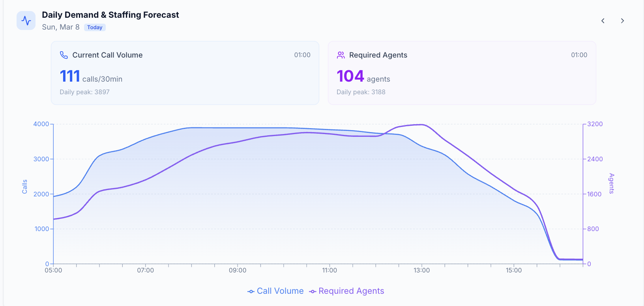Expand the previous day using the left chevron
644x306 pixels.
pyautogui.click(x=603, y=21)
